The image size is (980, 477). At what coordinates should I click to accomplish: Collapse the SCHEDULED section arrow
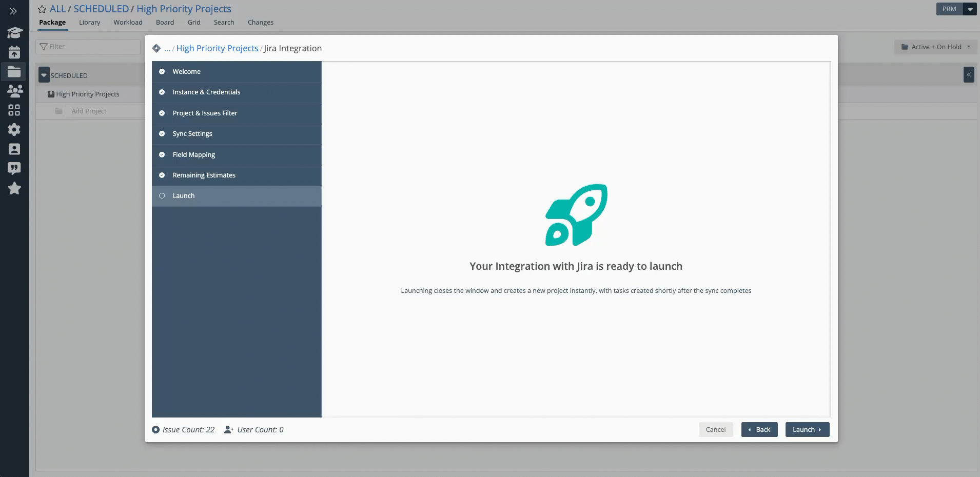(44, 75)
